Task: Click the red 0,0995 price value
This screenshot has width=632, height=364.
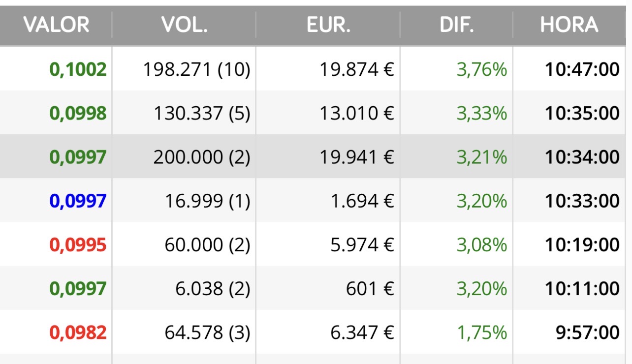Action: 78,244
